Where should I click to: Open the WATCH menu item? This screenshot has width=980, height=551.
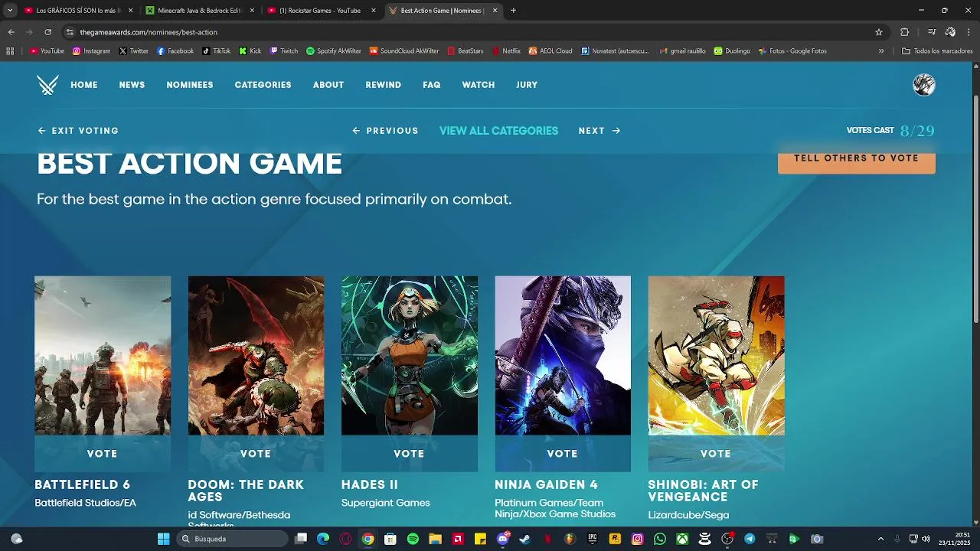(479, 85)
